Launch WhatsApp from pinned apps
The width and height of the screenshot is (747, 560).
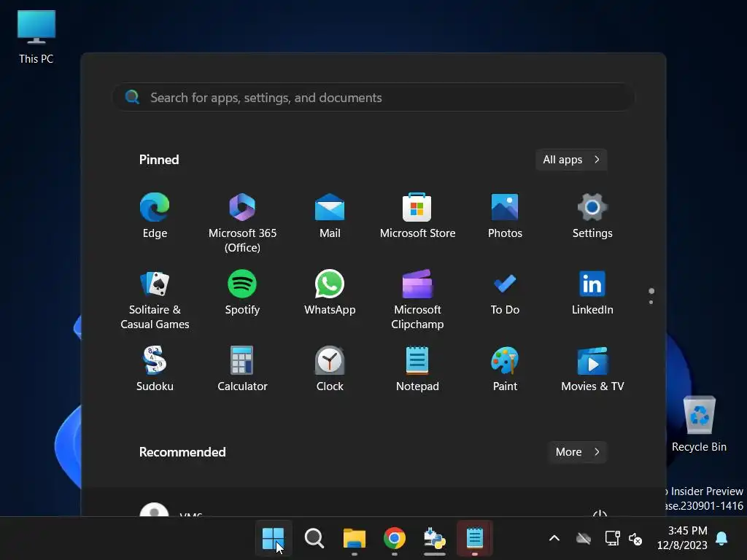330,292
